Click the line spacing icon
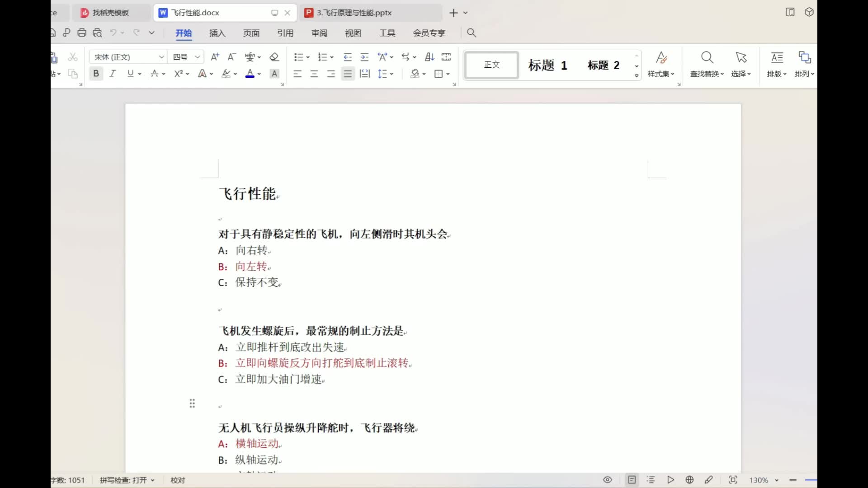The width and height of the screenshot is (868, 488). [x=382, y=74]
